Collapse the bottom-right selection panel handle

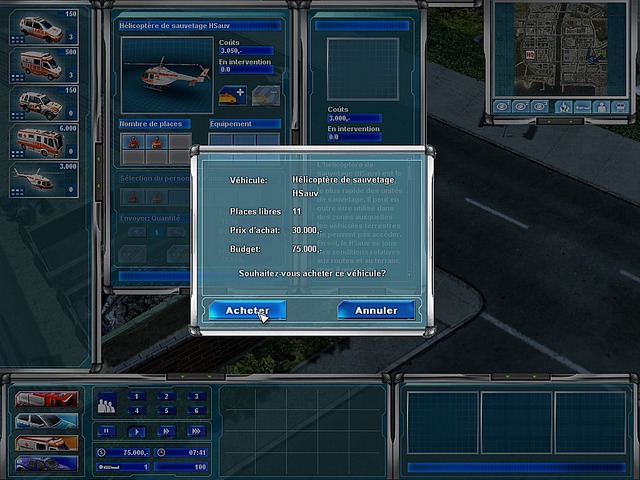[x=519, y=376]
